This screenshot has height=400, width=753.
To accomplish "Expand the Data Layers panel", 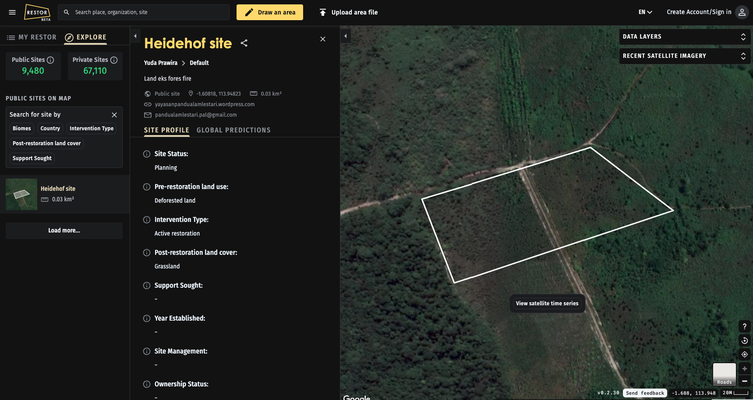I will [x=683, y=37].
